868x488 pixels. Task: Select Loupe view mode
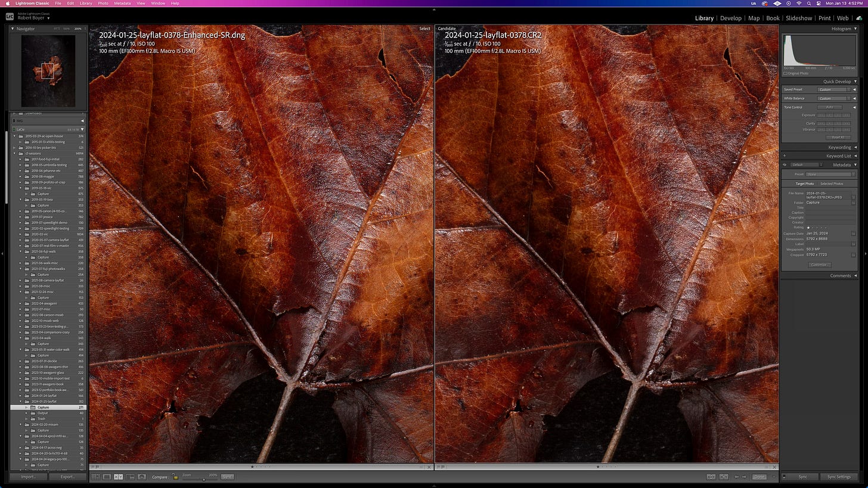click(x=107, y=477)
